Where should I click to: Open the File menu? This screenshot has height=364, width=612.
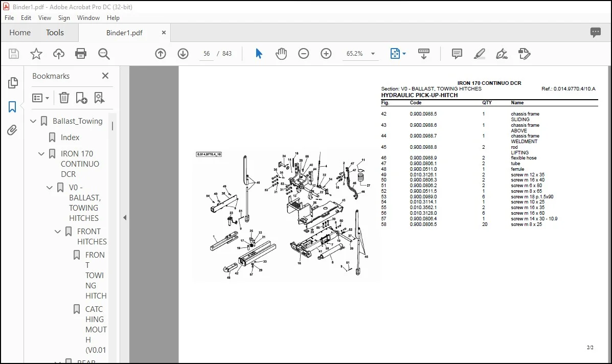pos(9,17)
